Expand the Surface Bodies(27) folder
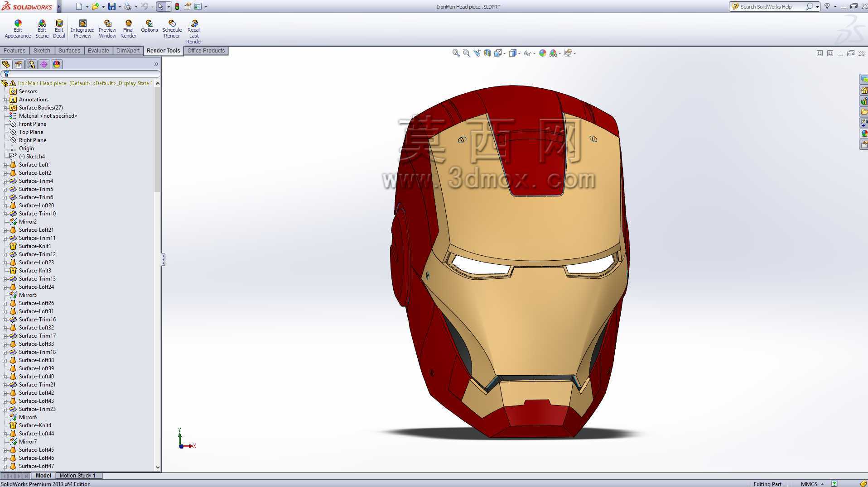Viewport: 868px width, 487px height. [x=5, y=108]
